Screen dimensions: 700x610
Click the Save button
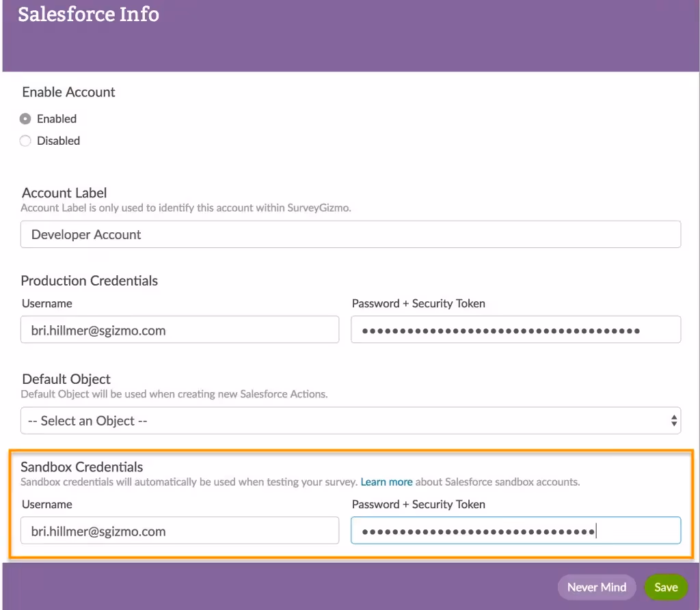click(x=666, y=587)
